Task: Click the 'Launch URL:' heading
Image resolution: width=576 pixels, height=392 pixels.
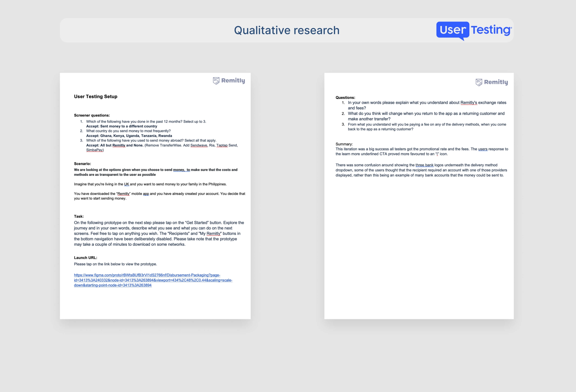Action: coord(85,258)
